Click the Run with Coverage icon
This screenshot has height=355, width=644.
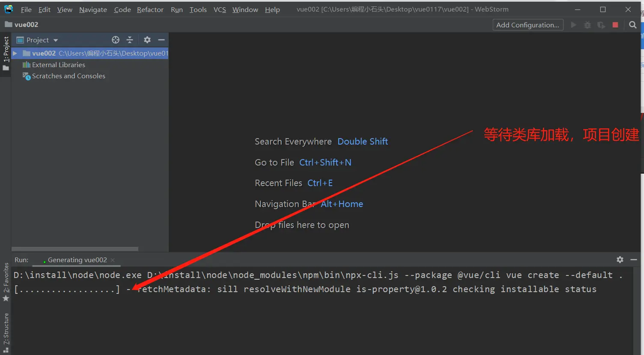tap(601, 25)
